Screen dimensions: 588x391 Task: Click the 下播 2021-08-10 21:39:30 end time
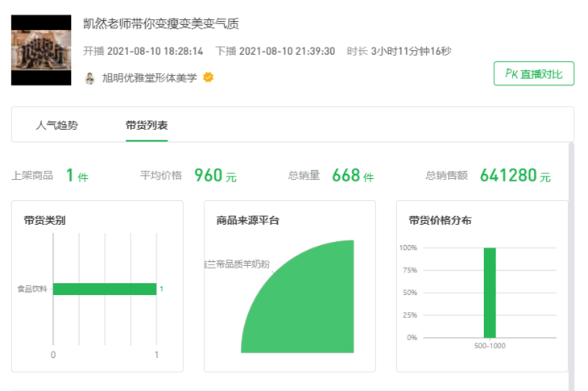coord(275,51)
